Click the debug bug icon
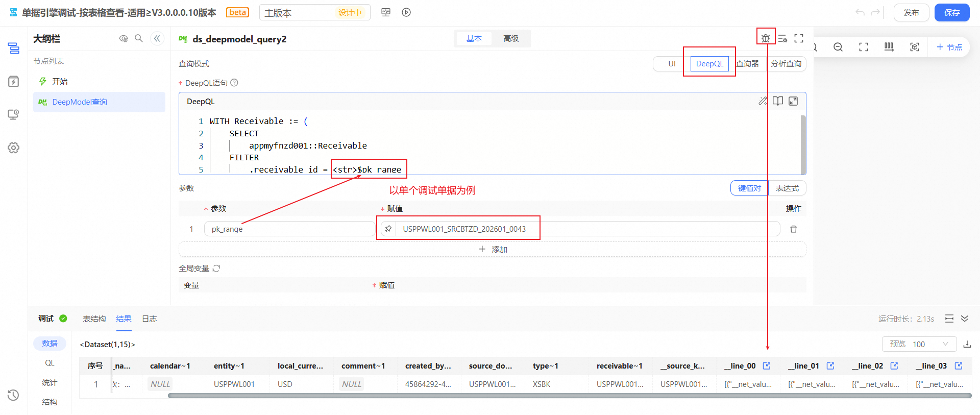This screenshot has width=980, height=415. (765, 38)
